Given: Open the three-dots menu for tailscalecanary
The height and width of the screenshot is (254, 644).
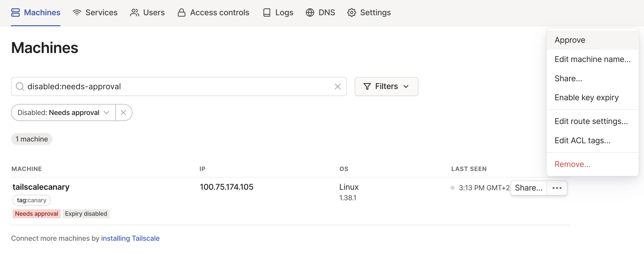Looking at the screenshot, I should (557, 188).
